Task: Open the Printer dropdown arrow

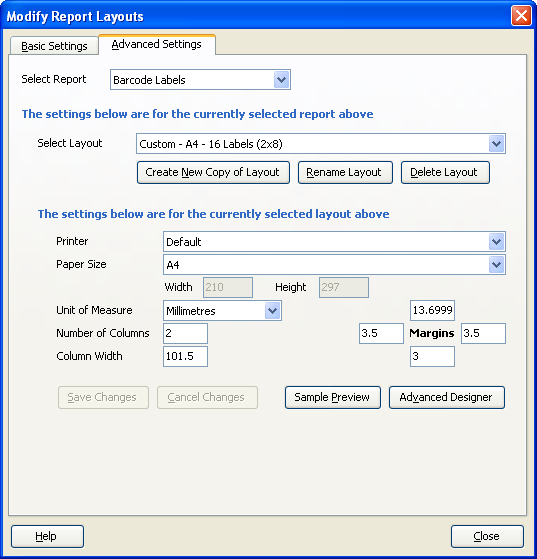Action: (x=496, y=242)
